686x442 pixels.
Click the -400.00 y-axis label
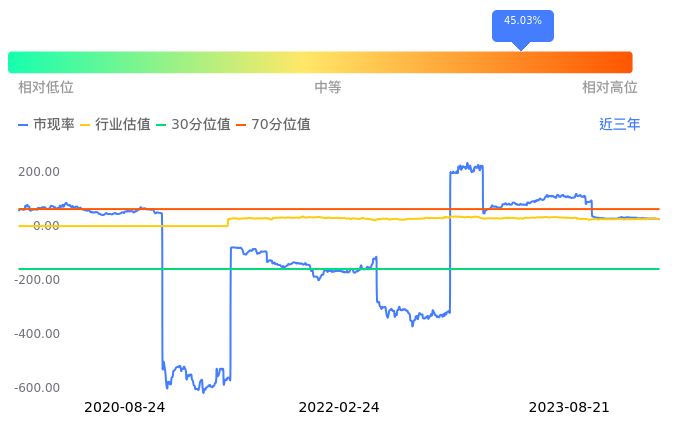click(x=37, y=334)
